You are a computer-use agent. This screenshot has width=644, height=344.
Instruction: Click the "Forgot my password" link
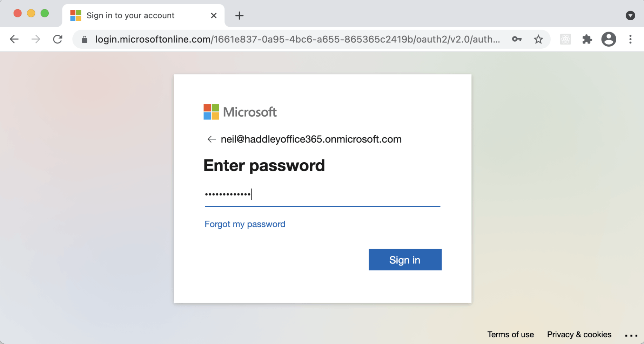tap(245, 224)
